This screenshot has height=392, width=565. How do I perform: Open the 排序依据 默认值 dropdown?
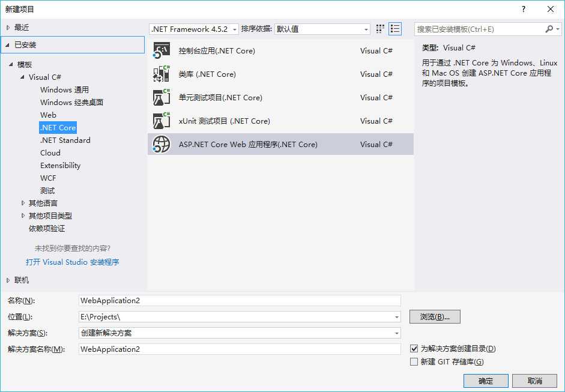click(322, 29)
